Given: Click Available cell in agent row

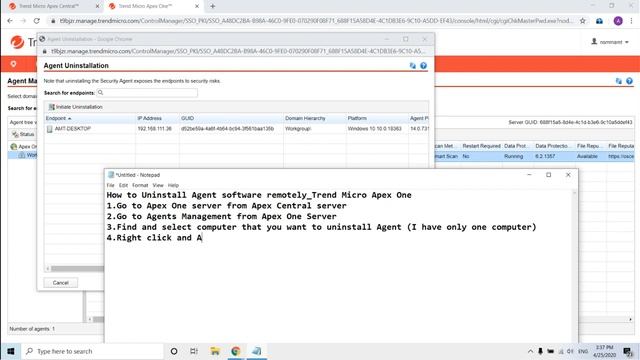Looking at the screenshot, I should (x=587, y=156).
